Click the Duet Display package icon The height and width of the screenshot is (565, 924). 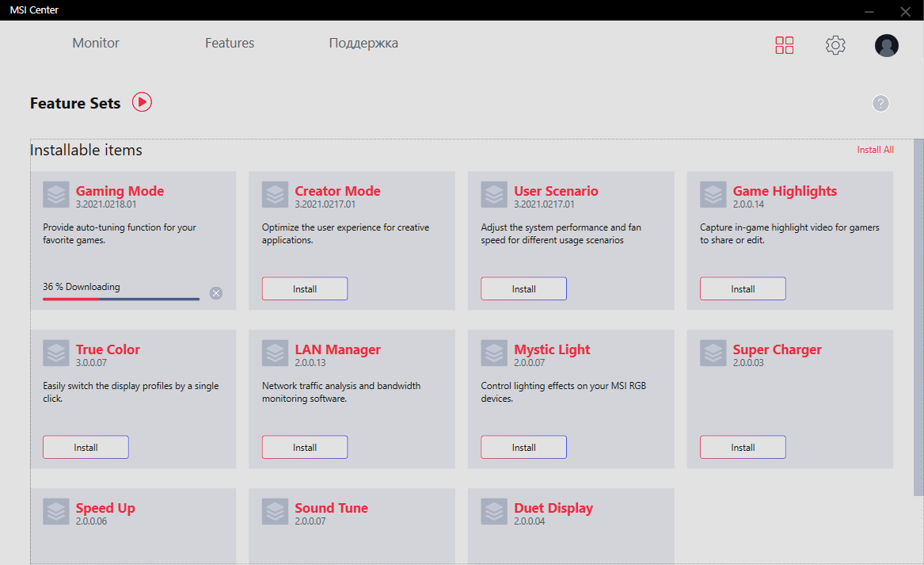click(x=494, y=511)
